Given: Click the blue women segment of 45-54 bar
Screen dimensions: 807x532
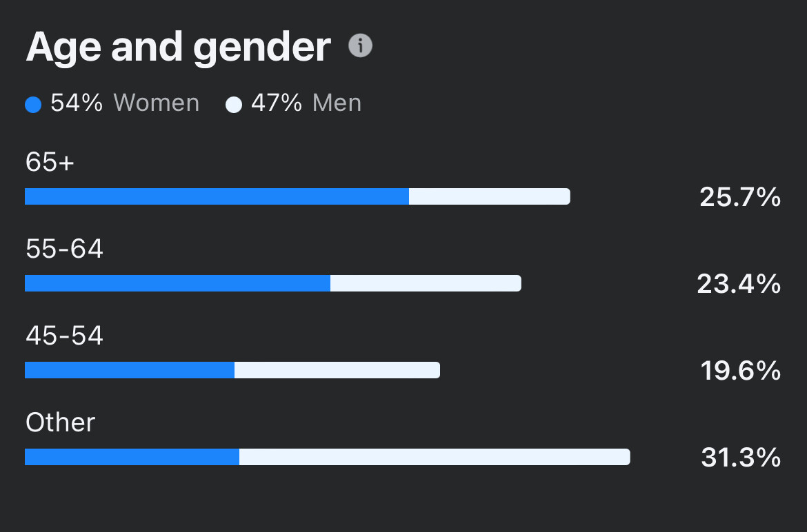Looking at the screenshot, I should (x=130, y=370).
